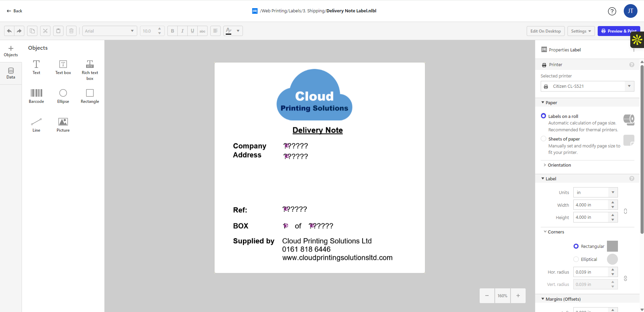Click the paste clipboard icon
The height and width of the screenshot is (312, 644).
[58, 31]
